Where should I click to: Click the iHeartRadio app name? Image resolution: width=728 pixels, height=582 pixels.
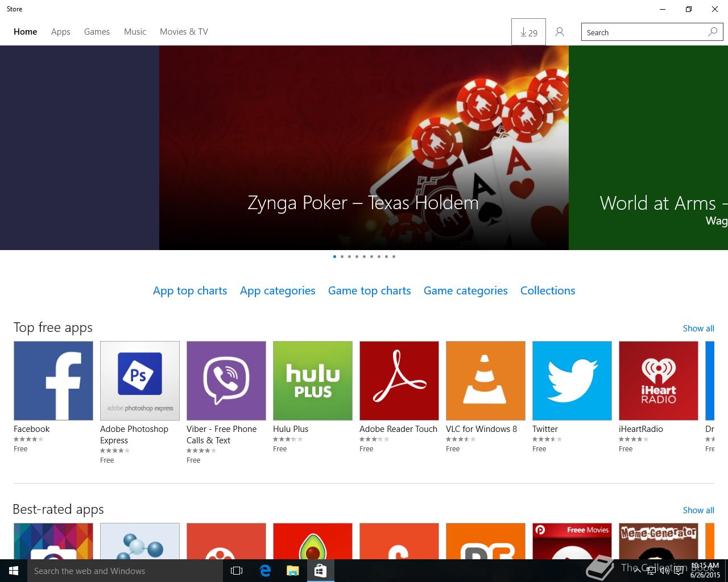click(x=641, y=429)
